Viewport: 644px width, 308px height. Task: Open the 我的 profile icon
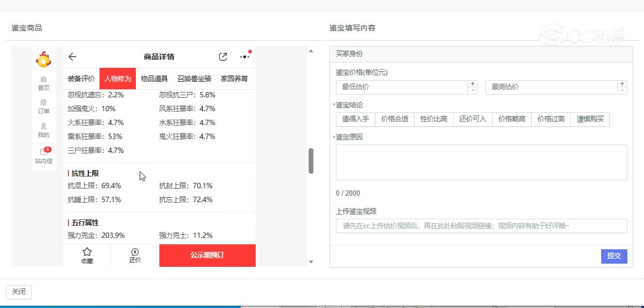click(43, 130)
